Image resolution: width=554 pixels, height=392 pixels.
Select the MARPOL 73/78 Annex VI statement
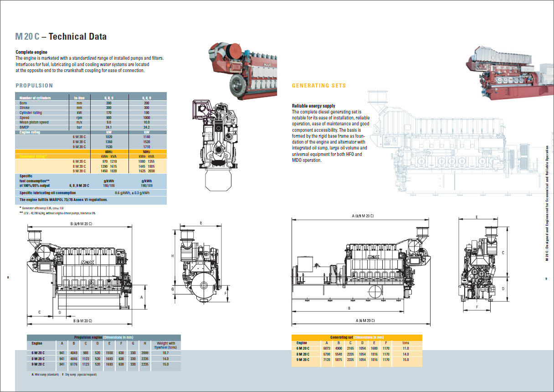click(x=64, y=200)
